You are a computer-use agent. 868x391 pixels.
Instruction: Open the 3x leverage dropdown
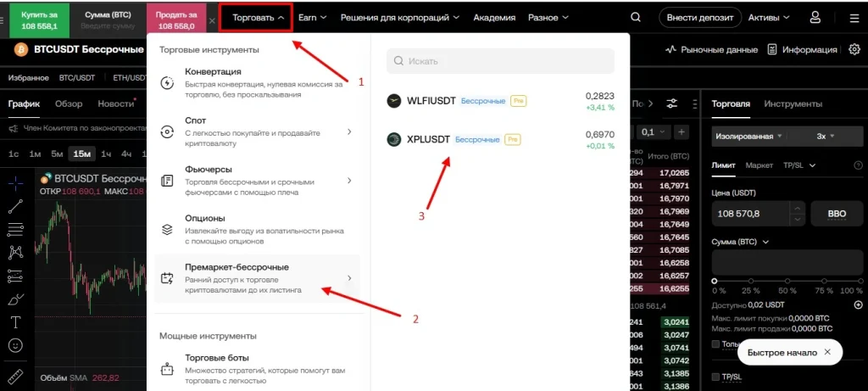(x=825, y=136)
